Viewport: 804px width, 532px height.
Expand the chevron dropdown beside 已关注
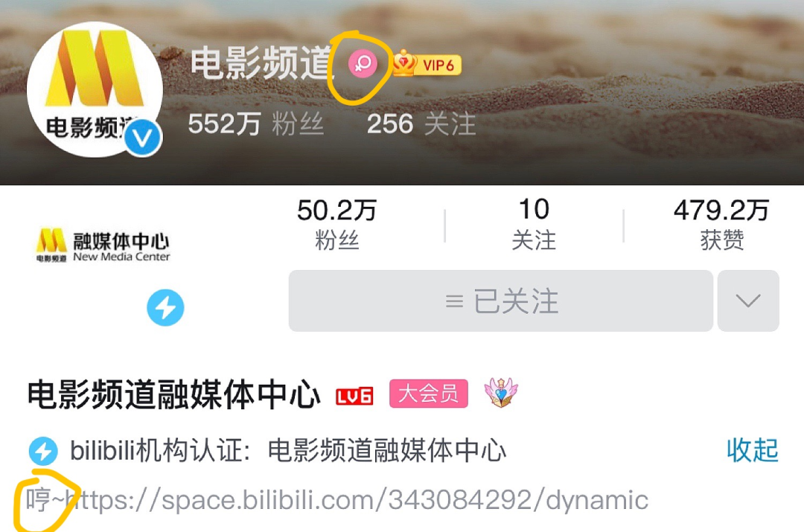tap(748, 301)
